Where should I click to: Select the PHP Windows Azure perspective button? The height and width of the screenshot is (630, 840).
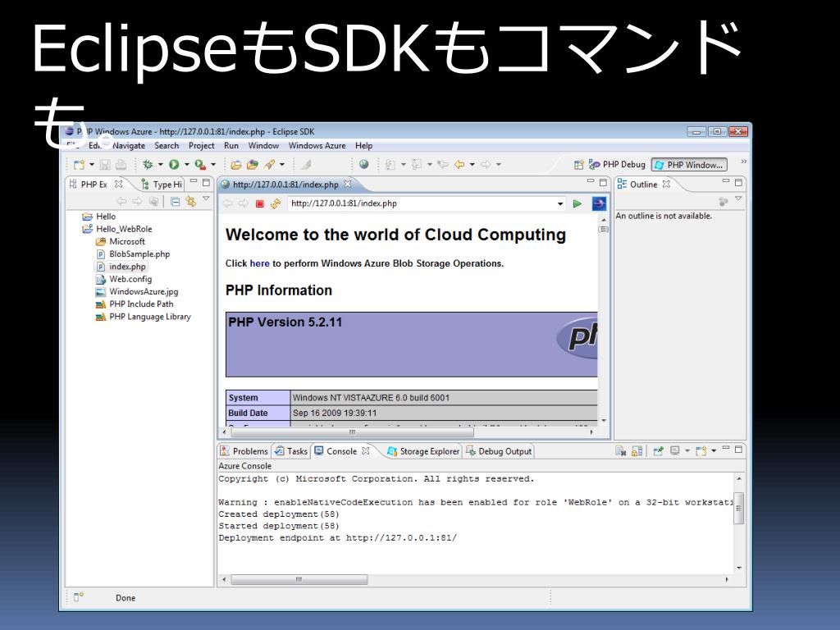pos(689,165)
